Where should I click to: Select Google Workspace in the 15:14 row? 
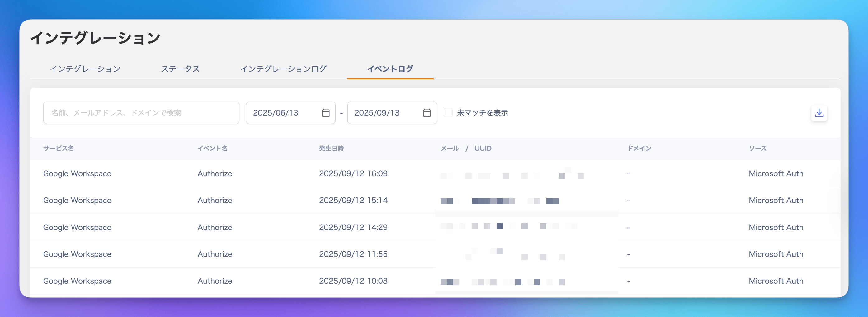point(77,201)
